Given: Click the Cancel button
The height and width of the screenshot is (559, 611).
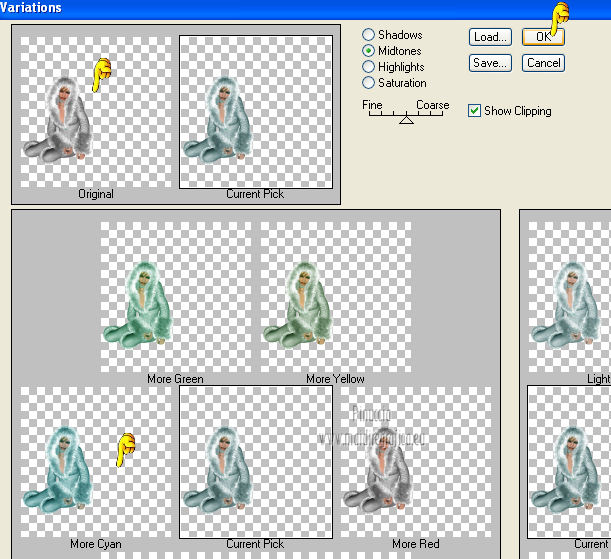Looking at the screenshot, I should coord(543,63).
